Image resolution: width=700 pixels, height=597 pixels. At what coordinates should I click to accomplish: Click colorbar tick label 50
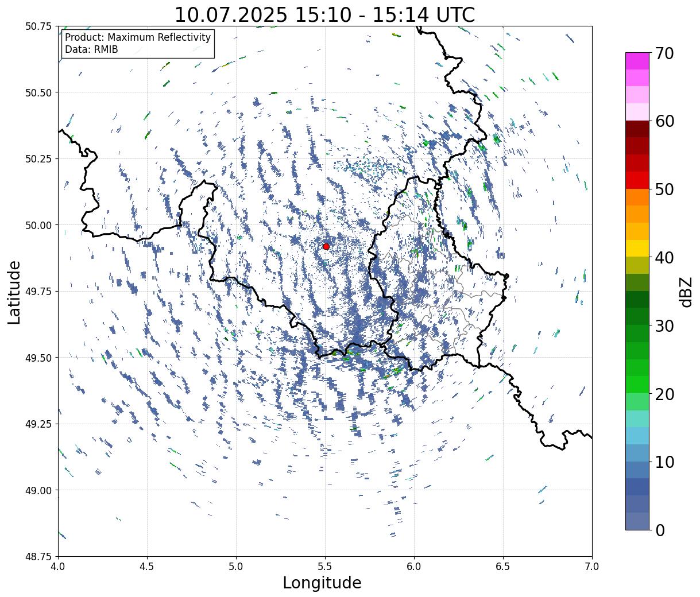pyautogui.click(x=664, y=189)
